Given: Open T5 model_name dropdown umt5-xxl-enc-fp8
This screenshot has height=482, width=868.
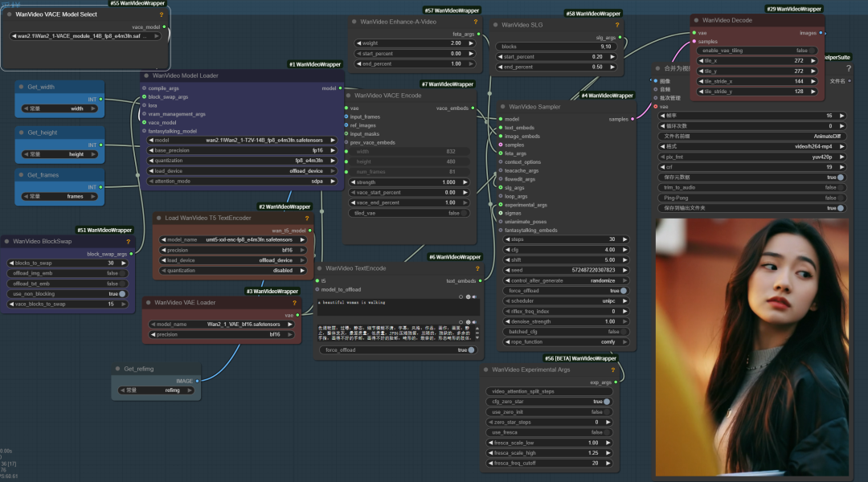Looking at the screenshot, I should pyautogui.click(x=232, y=239).
